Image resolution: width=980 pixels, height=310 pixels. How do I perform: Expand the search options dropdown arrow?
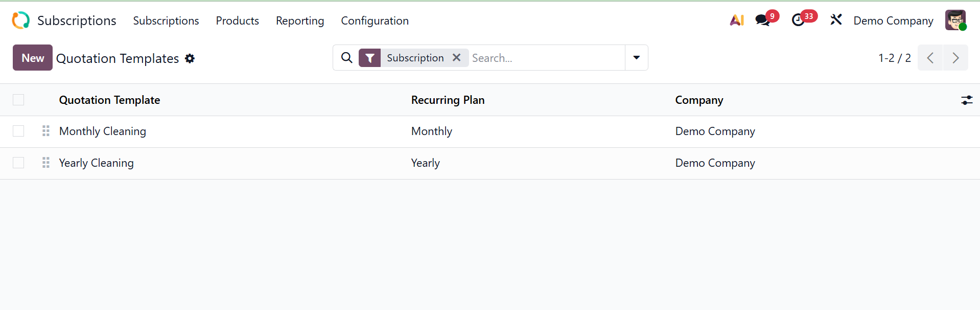637,58
